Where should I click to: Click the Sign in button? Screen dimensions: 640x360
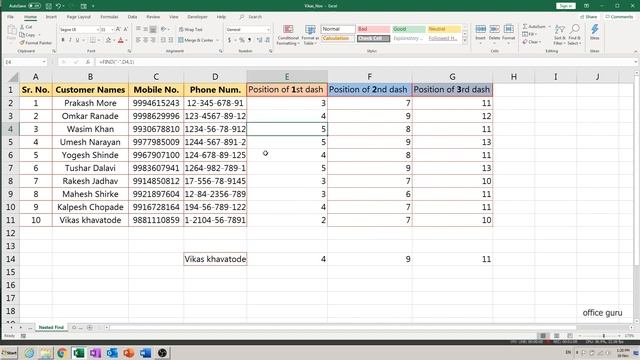tap(566, 6)
